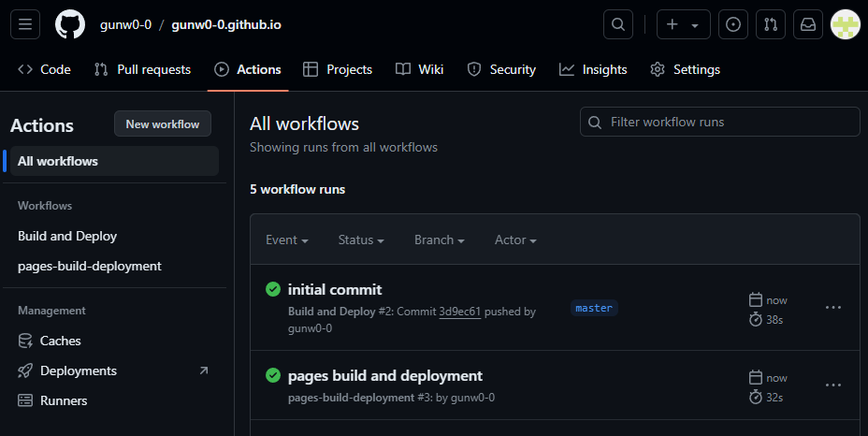This screenshot has width=868, height=436.
Task: Expand the Status filter dropdown
Action: [x=361, y=240]
